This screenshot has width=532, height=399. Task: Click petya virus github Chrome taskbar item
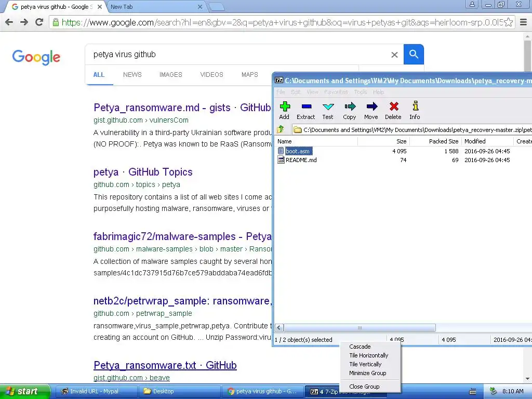tap(262, 392)
